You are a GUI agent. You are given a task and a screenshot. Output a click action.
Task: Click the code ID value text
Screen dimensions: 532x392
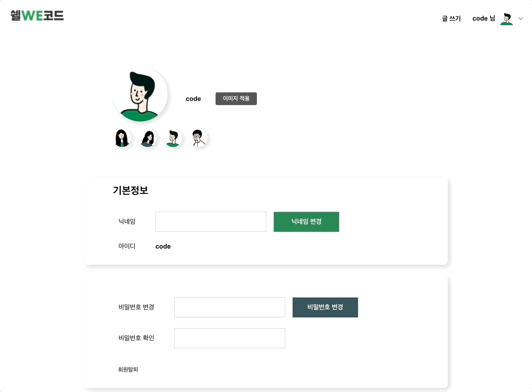[163, 247]
